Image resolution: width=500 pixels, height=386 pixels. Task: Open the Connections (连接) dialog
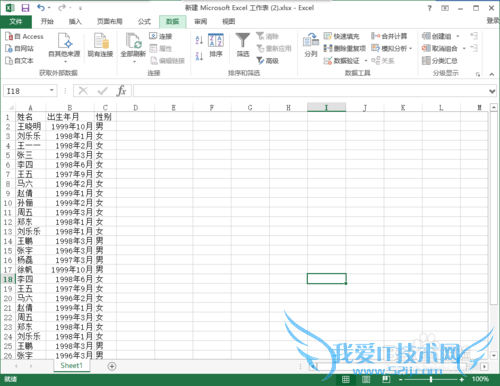[x=161, y=36]
